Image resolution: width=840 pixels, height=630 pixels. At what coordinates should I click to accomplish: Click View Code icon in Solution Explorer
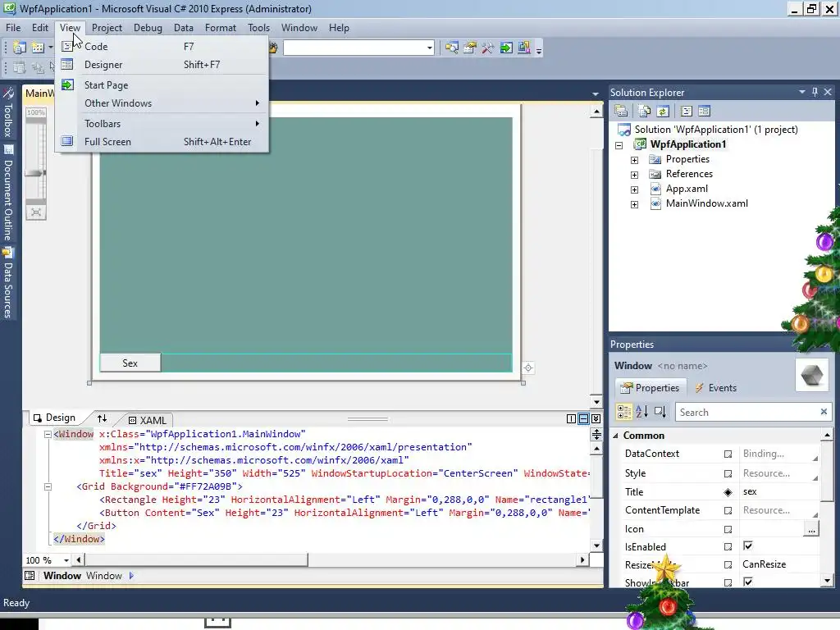(687, 111)
